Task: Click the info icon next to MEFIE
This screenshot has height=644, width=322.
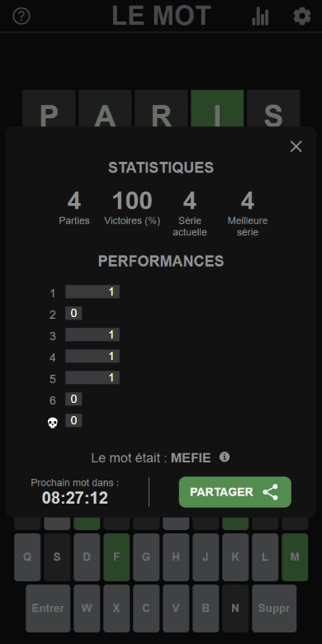Action: click(x=225, y=457)
